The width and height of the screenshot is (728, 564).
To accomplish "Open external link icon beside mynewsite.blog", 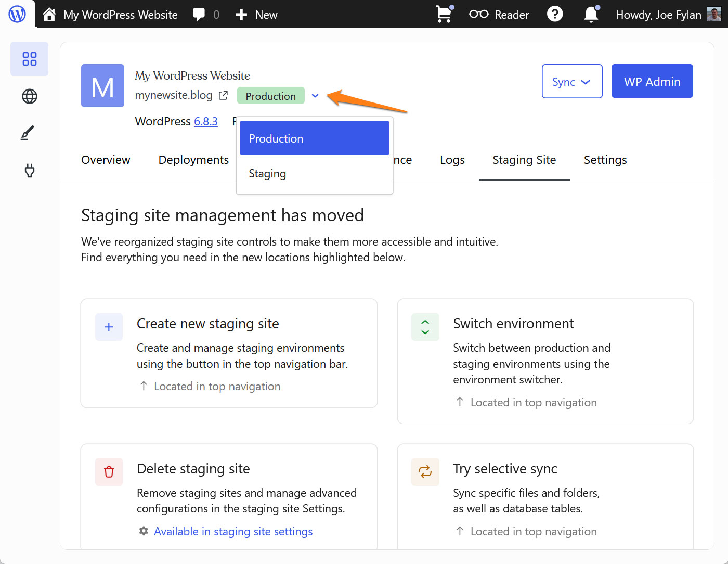I will 224,96.
